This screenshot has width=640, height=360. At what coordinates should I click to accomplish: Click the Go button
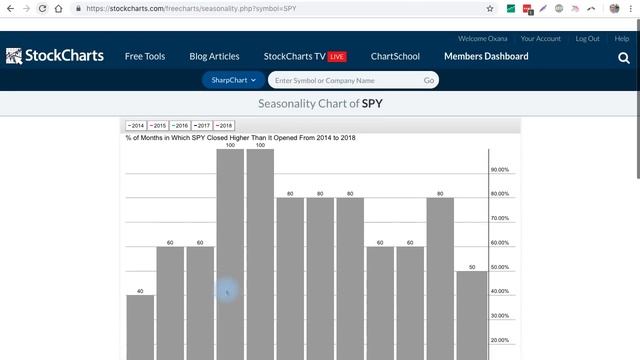[429, 80]
